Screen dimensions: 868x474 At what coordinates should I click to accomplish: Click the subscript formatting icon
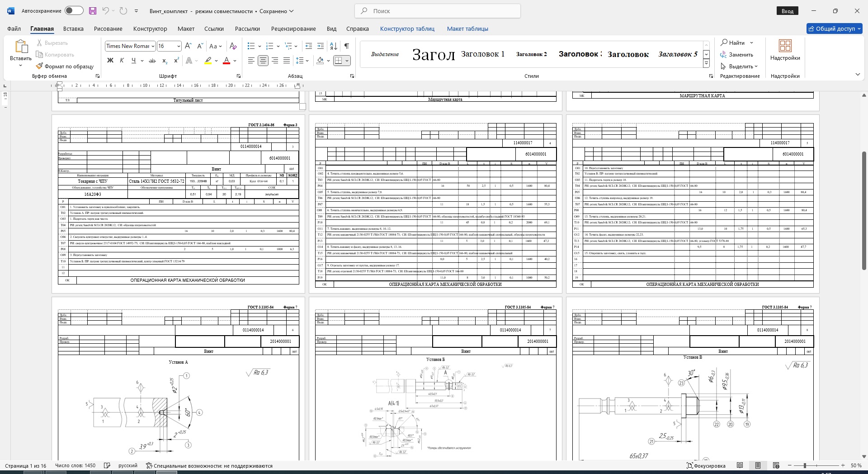click(165, 61)
